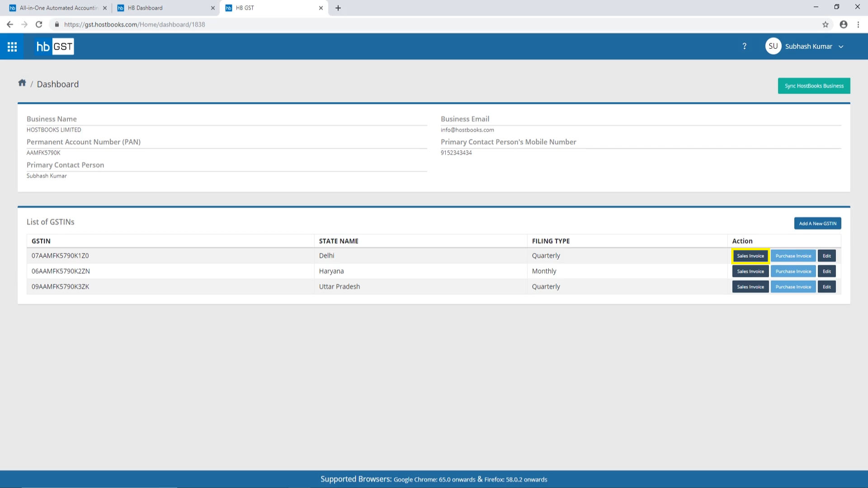Navigate back using the back arrow

[x=10, y=24]
